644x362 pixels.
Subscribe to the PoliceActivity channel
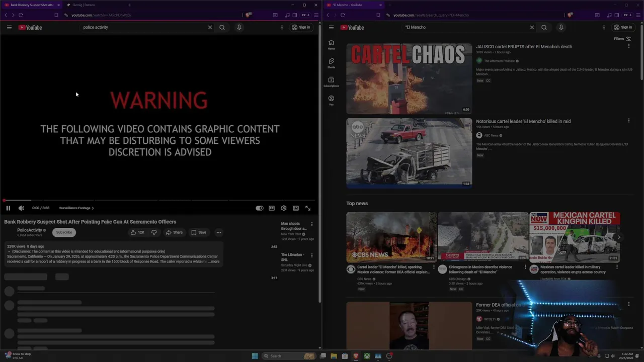[64, 232]
